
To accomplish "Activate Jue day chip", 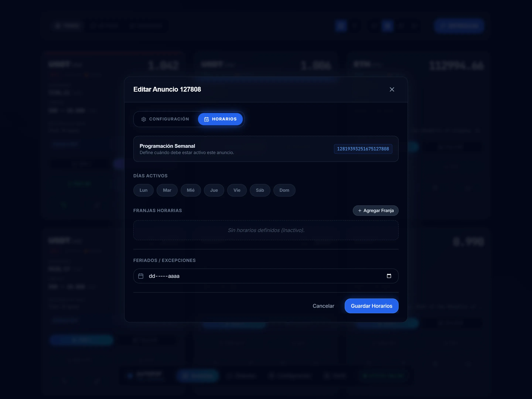I will pyautogui.click(x=214, y=190).
